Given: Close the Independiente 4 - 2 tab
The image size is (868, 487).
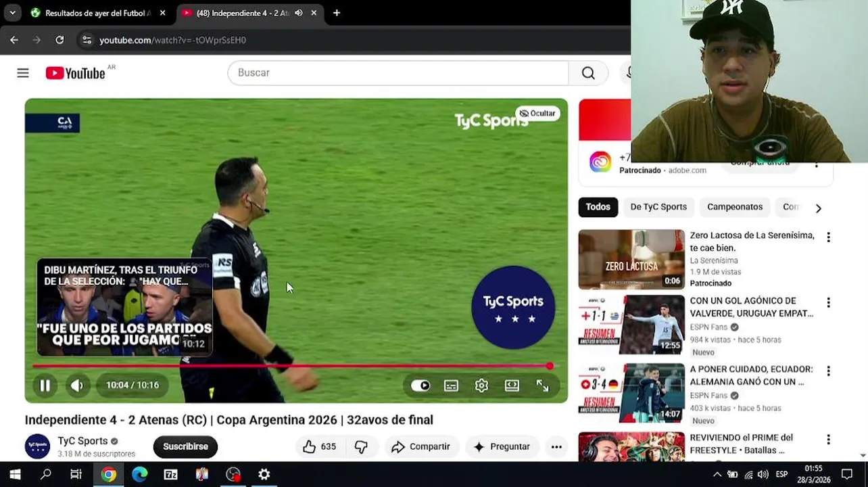Looking at the screenshot, I should pyautogui.click(x=314, y=13).
